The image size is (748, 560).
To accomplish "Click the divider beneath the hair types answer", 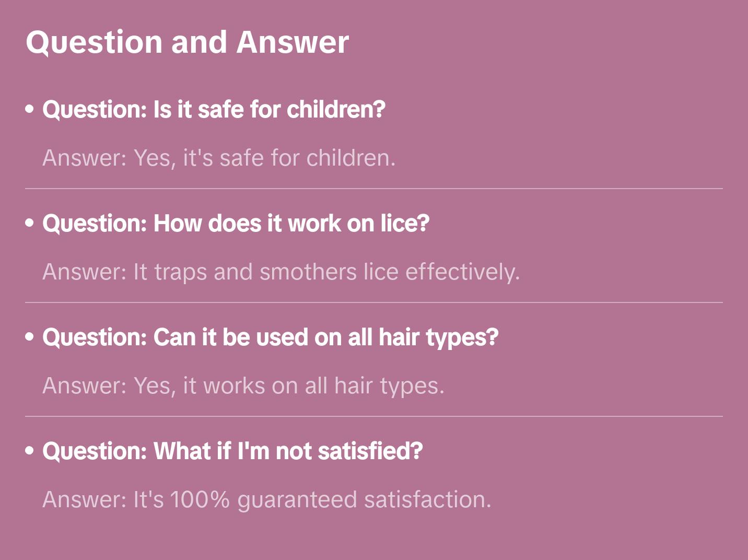I will coord(374,416).
